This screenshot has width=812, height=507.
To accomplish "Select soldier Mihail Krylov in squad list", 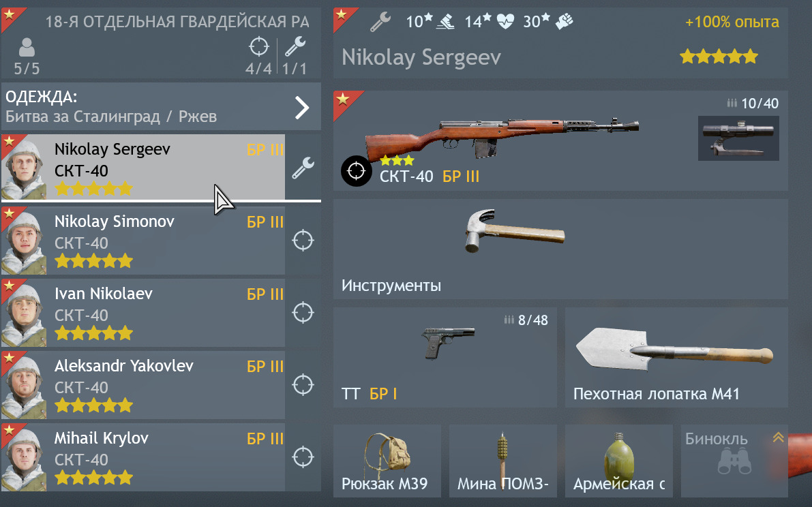I will (143, 457).
